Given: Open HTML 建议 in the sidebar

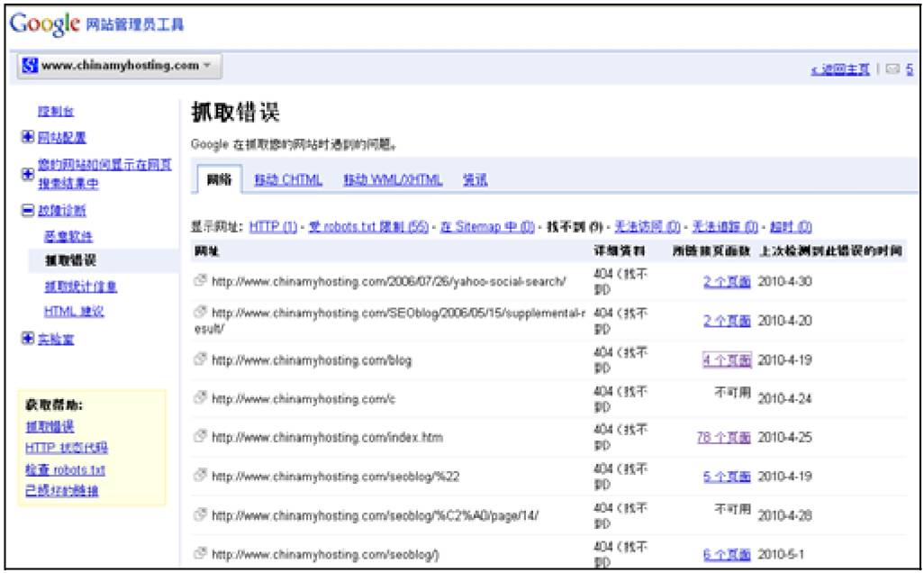Looking at the screenshot, I should (74, 311).
